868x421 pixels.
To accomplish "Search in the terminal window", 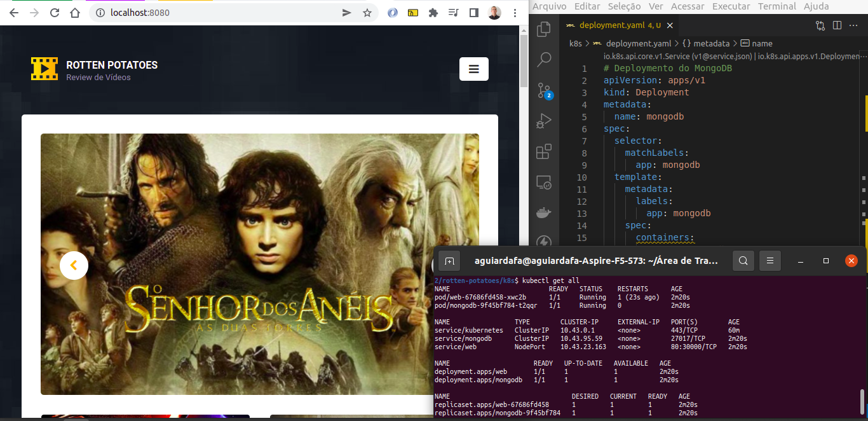I will tap(743, 261).
